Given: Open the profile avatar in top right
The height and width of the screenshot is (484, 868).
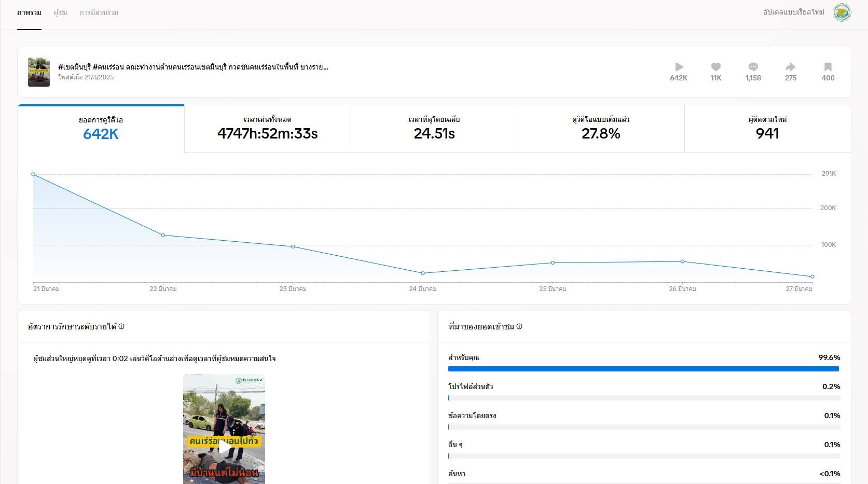Looking at the screenshot, I should (842, 12).
